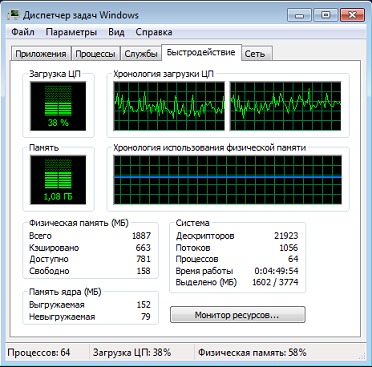
Task: Minimize the Task Manager window
Action: click(300, 15)
